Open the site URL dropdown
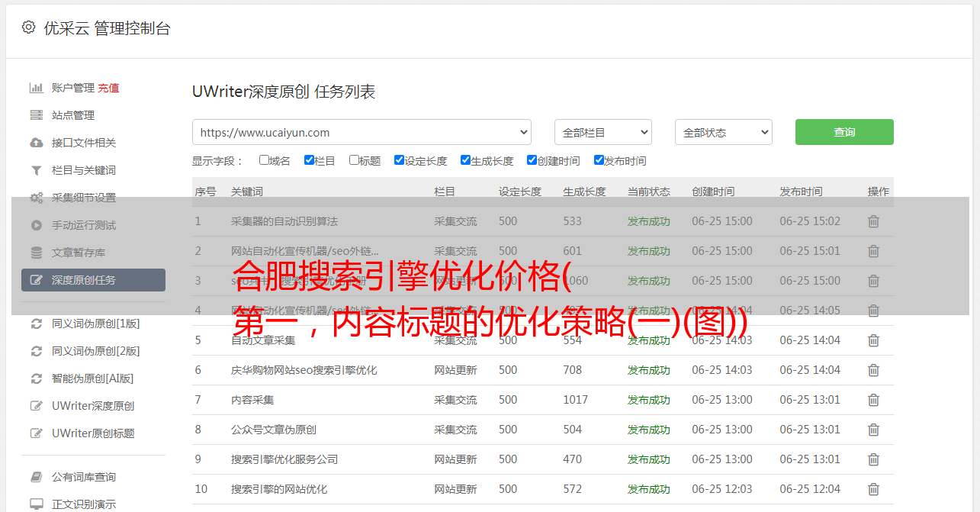The width and height of the screenshot is (980, 512). click(x=361, y=132)
